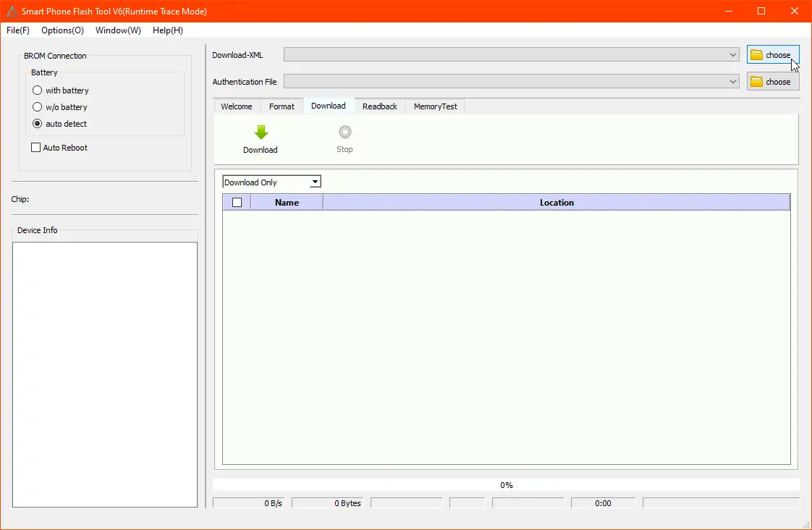Choose an Authentication File via folder button
Viewport: 812px width, 530px height.
click(x=773, y=82)
